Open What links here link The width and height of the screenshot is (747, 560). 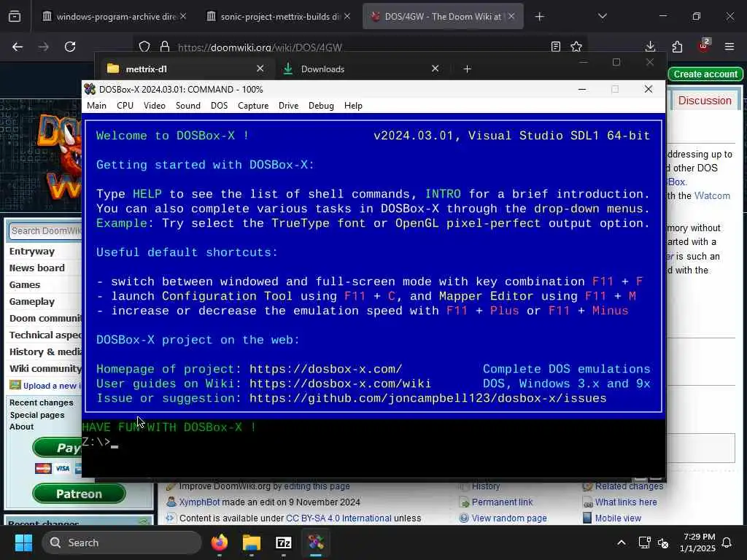(x=626, y=502)
